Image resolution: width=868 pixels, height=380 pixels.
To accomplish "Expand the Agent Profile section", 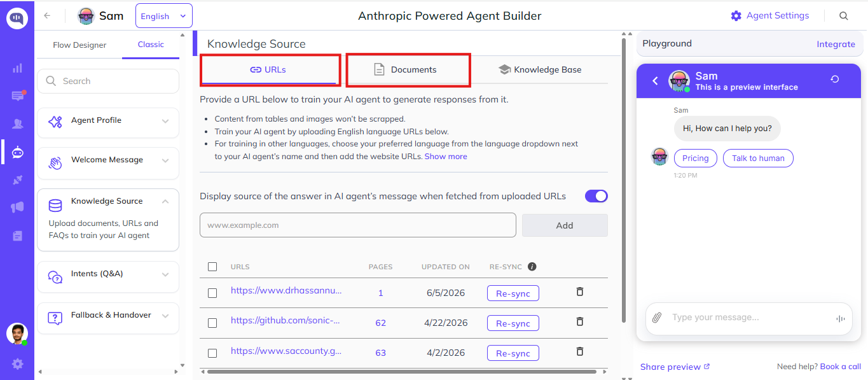I will click(x=165, y=121).
